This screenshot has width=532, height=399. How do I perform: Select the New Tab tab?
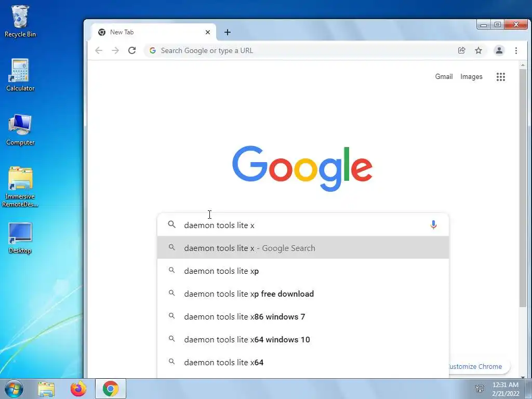tap(154, 32)
